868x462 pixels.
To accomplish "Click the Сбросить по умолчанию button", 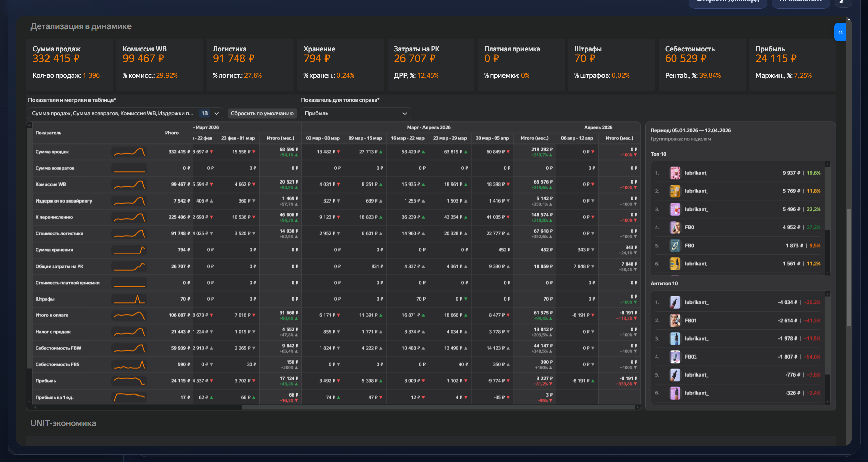I will tap(262, 113).
